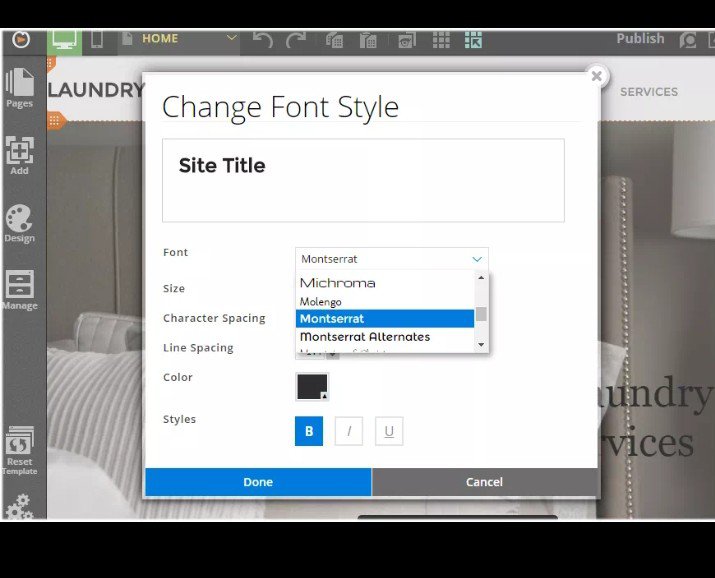Open the Manage sidebar icon
715x578 pixels.
pyautogui.click(x=19, y=290)
